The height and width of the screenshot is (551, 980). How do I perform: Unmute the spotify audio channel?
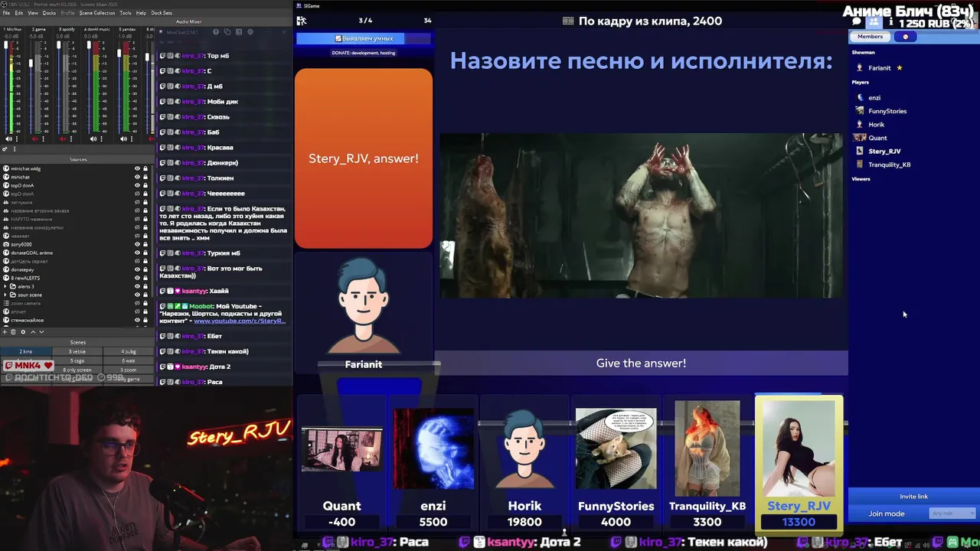(x=63, y=139)
